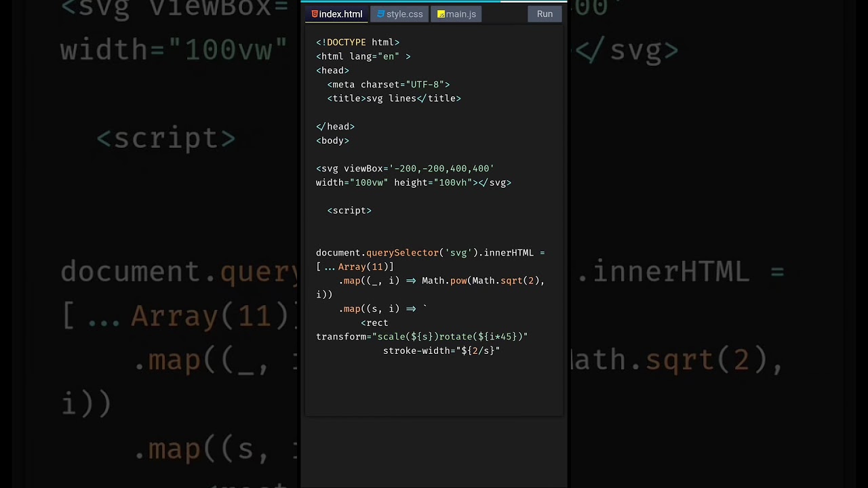Screen dimensions: 868x488
Task: Click the stroke-width="${2/s}" line
Action: [441, 351]
